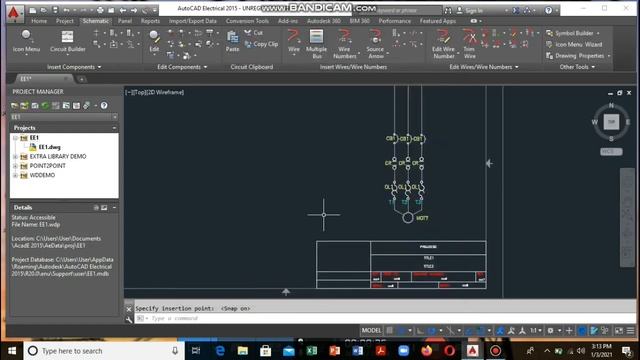Collapse the EE1 project node
Image resolution: width=640 pixels, height=360 pixels.
(x=16, y=138)
